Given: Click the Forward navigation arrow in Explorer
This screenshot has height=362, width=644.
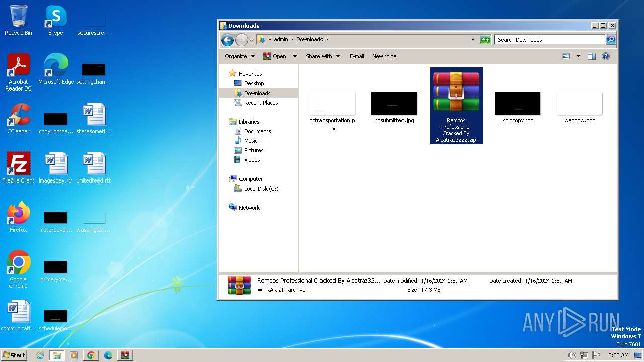Looking at the screenshot, I should coord(242,40).
